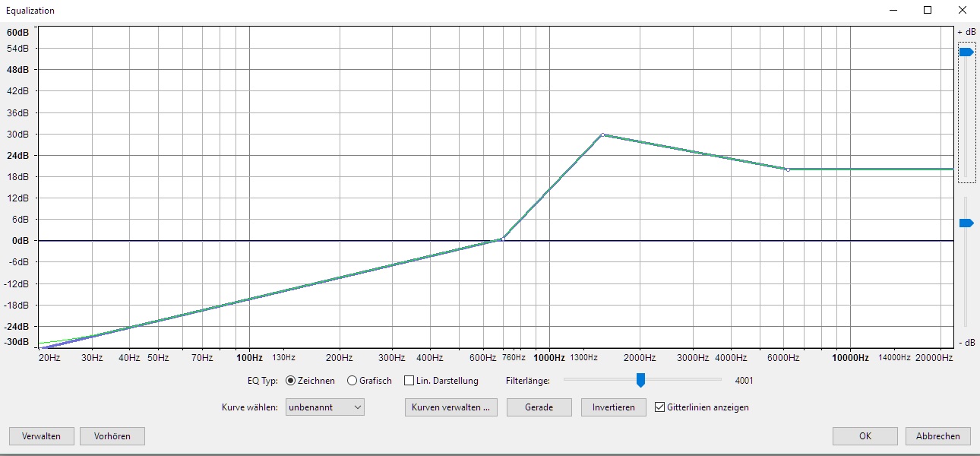Click the Filterlänge slider handle
The height and width of the screenshot is (456, 980).
pyautogui.click(x=640, y=379)
